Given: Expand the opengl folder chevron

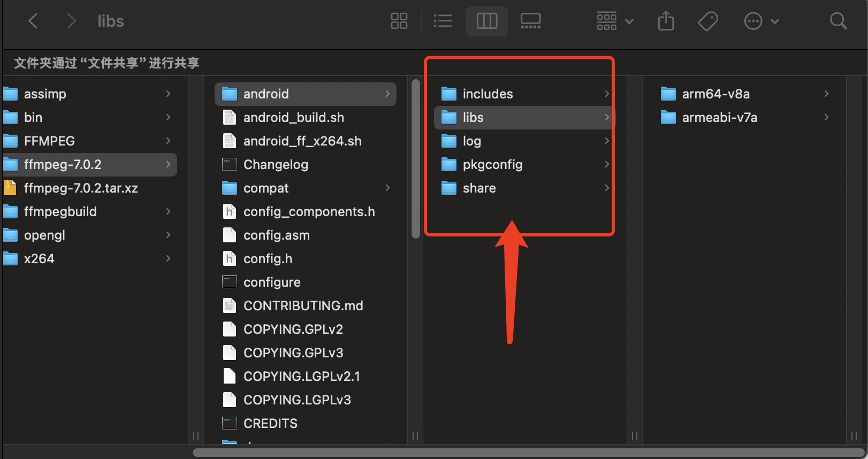Looking at the screenshot, I should click(x=168, y=235).
